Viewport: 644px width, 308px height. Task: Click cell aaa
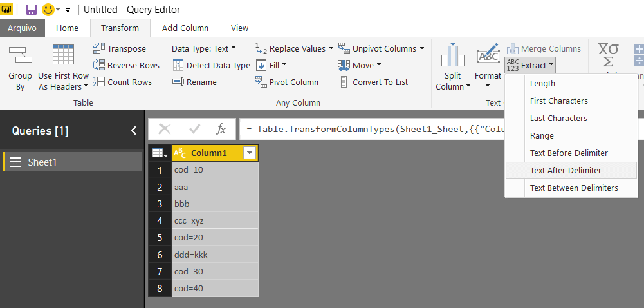click(x=215, y=187)
